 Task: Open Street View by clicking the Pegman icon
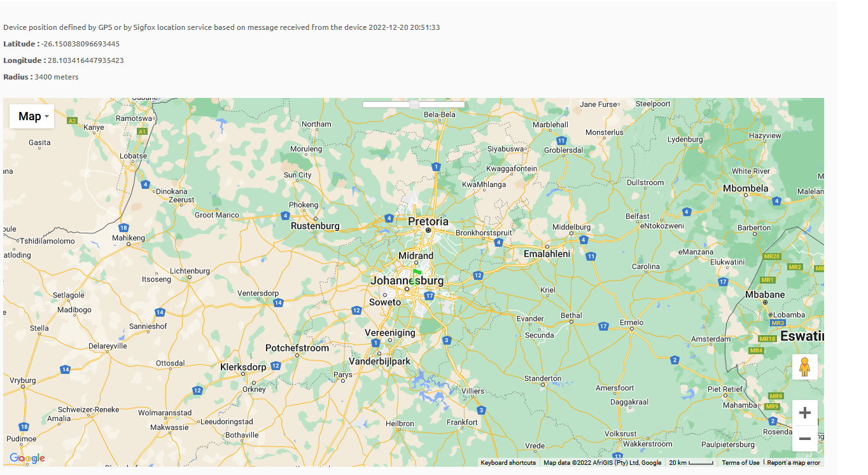coord(805,367)
